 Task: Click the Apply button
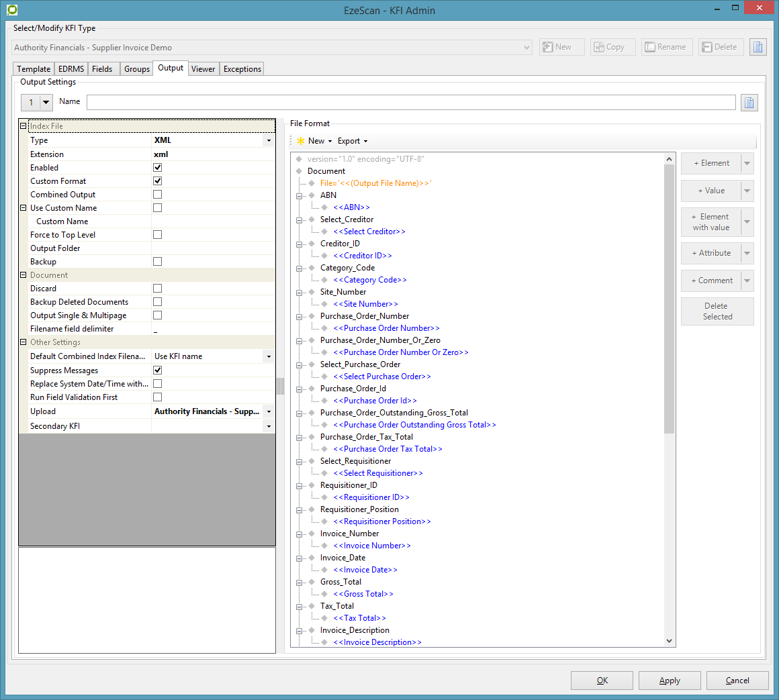coord(669,681)
